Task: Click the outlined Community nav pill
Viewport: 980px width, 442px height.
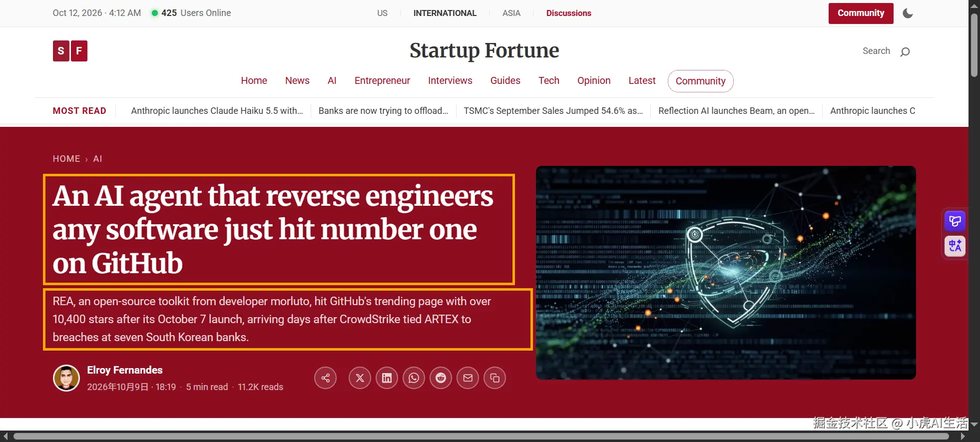Action: point(700,81)
